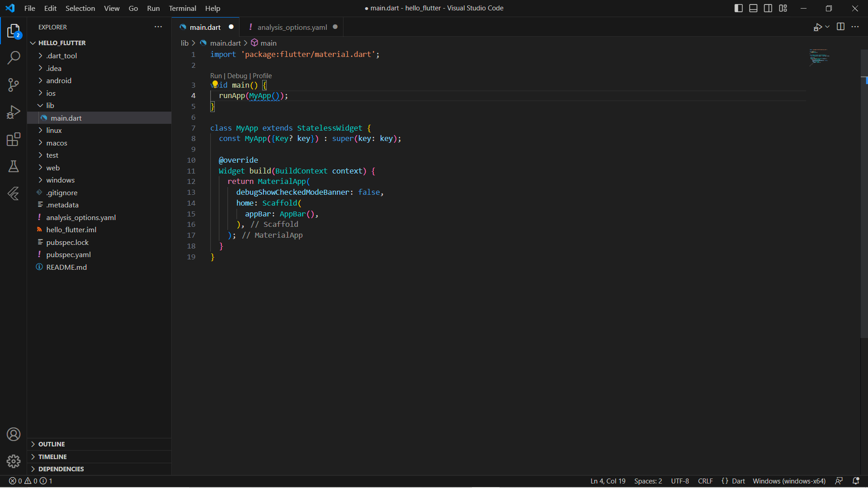Open notifications bell in status bar
The image size is (868, 488).
856,481
